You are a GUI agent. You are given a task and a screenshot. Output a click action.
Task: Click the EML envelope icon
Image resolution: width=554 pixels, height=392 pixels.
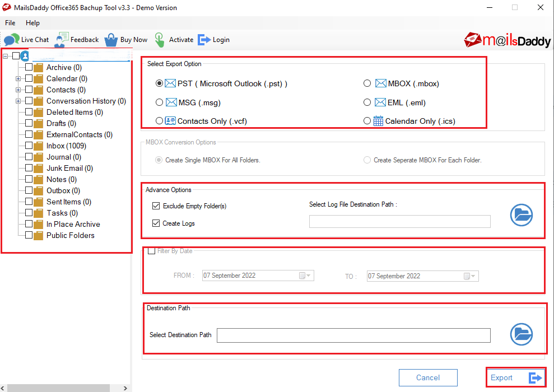click(380, 102)
